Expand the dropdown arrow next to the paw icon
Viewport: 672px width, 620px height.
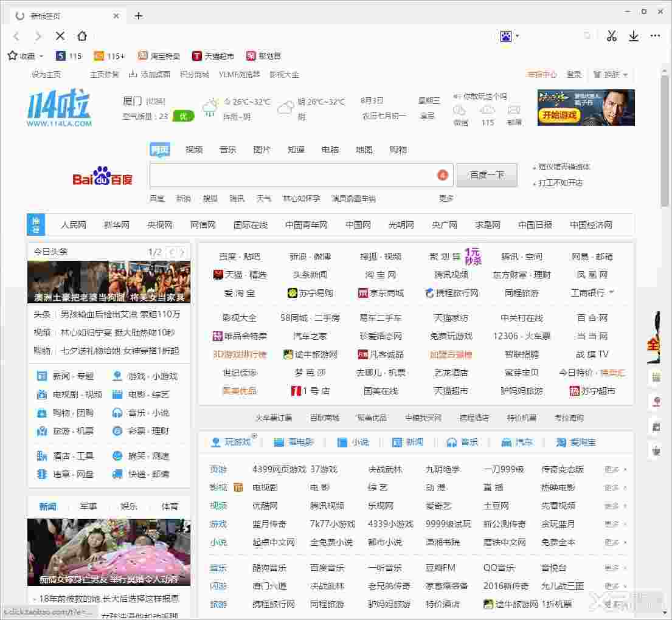coord(518,36)
